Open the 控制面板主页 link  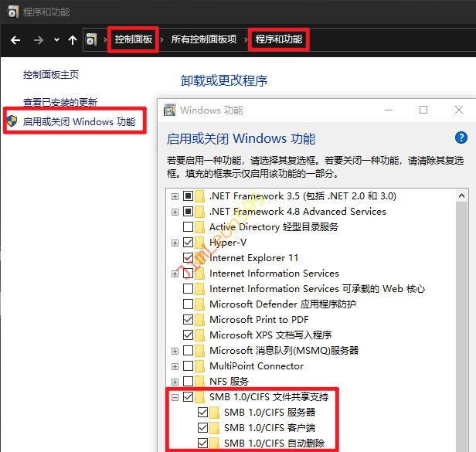[x=51, y=75]
